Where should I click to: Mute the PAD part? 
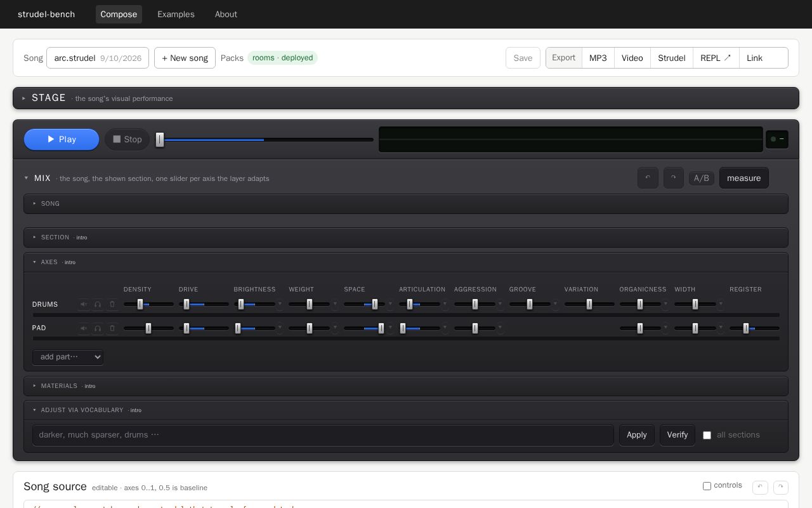pyautogui.click(x=84, y=328)
